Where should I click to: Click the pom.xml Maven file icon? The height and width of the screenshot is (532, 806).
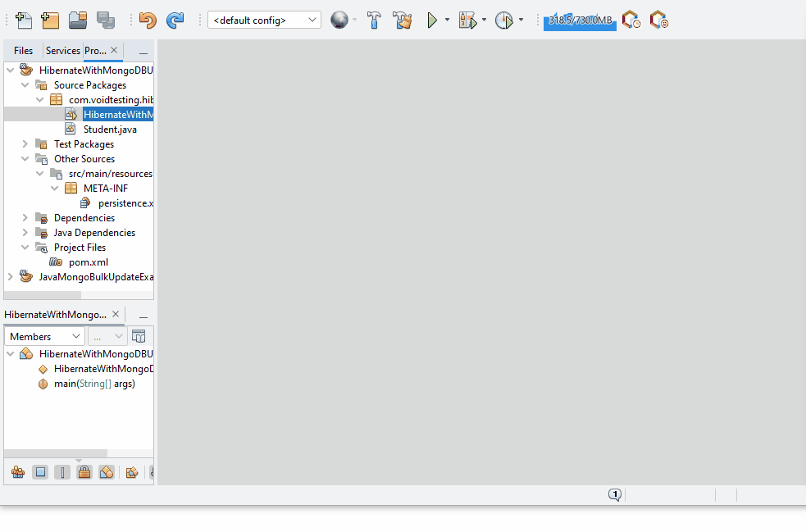[56, 262]
